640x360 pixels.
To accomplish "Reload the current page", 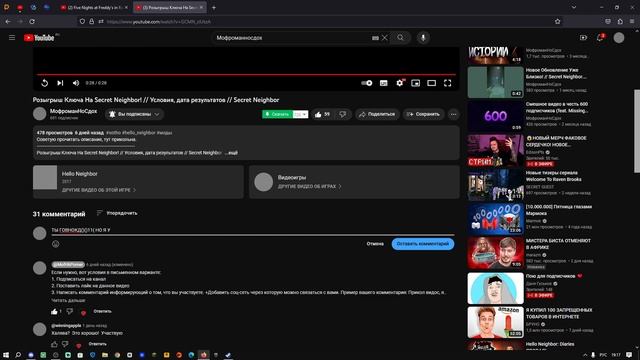I will click(32, 22).
